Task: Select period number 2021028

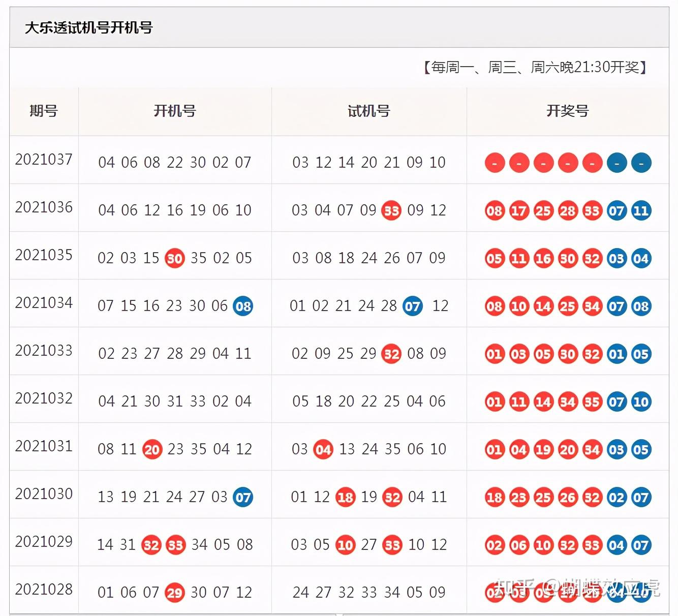Action: pos(44,590)
